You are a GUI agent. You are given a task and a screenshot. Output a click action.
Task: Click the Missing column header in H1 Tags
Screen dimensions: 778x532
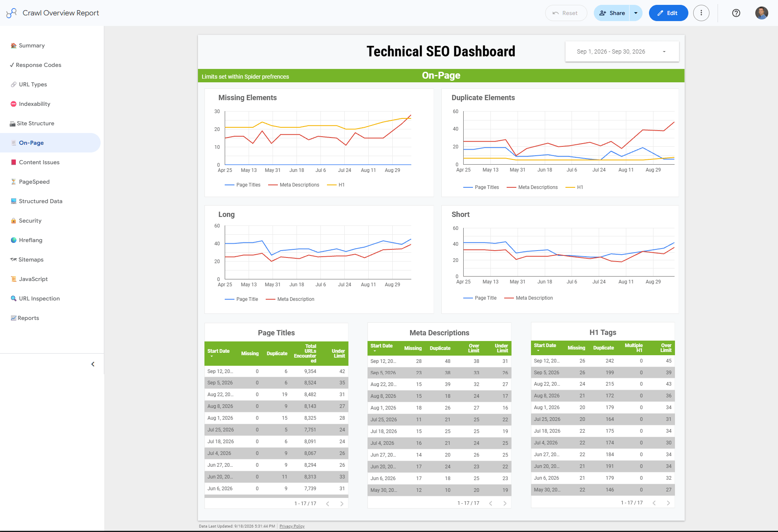click(576, 348)
